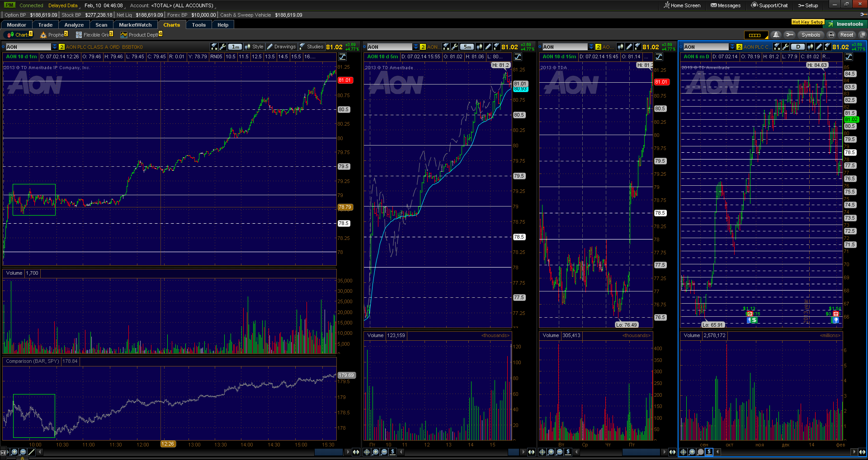
Task: Open the Tools tab
Action: click(198, 25)
